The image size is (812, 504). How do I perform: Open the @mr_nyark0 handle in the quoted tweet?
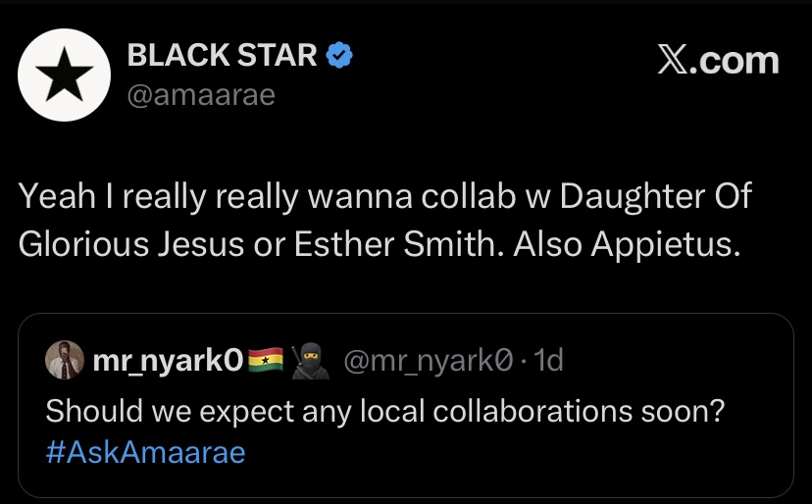429,361
